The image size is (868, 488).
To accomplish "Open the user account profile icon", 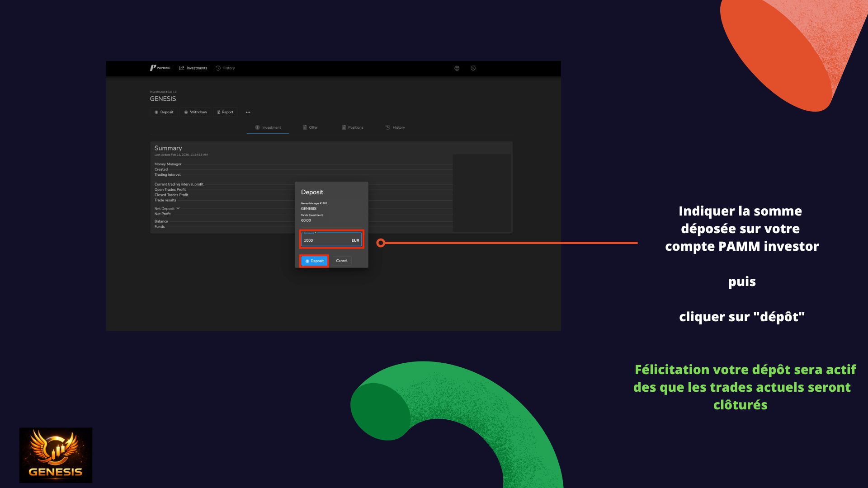I will coord(473,68).
